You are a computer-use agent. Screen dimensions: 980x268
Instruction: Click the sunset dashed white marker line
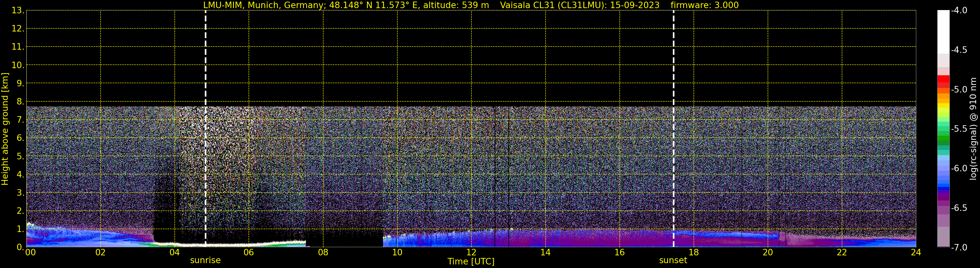[673, 129]
